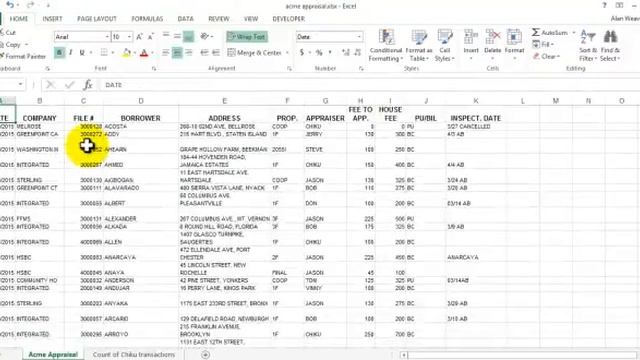Open Font dialog launcher

tap(154, 69)
